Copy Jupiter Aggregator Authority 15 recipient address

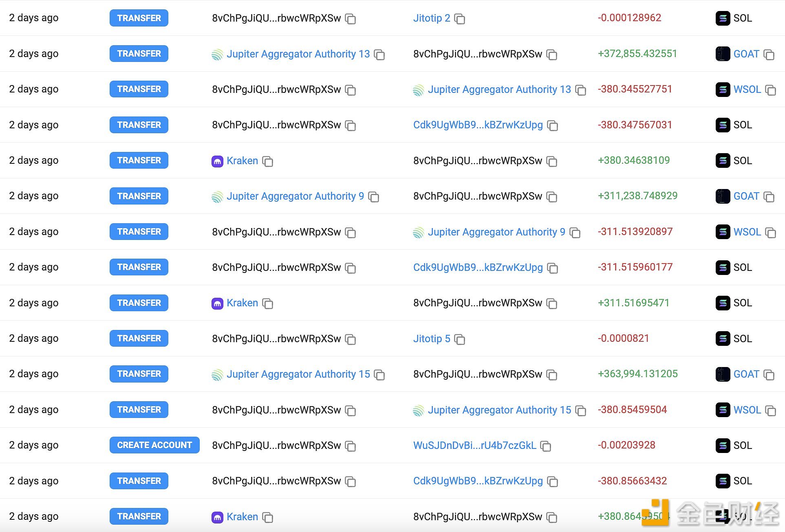coord(580,411)
